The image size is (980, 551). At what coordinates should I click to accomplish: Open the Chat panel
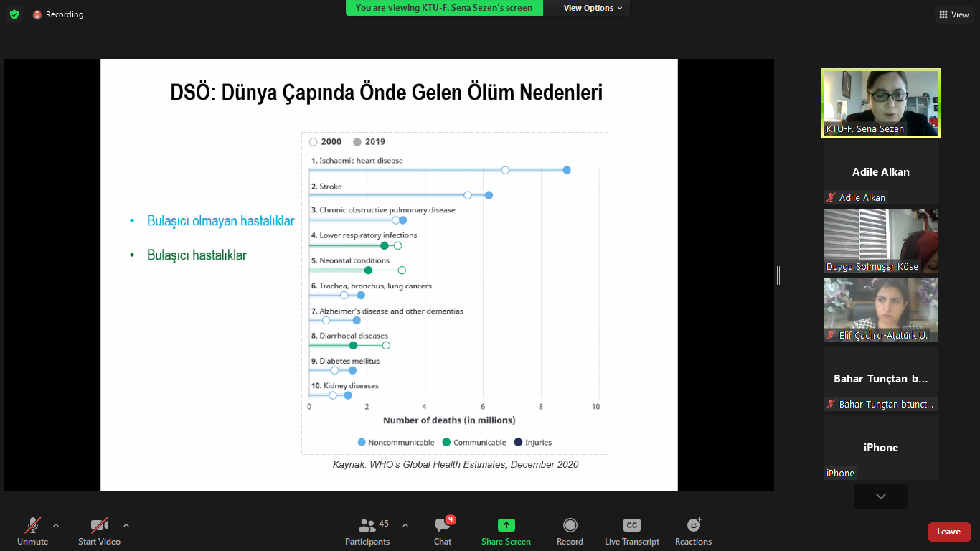443,532
